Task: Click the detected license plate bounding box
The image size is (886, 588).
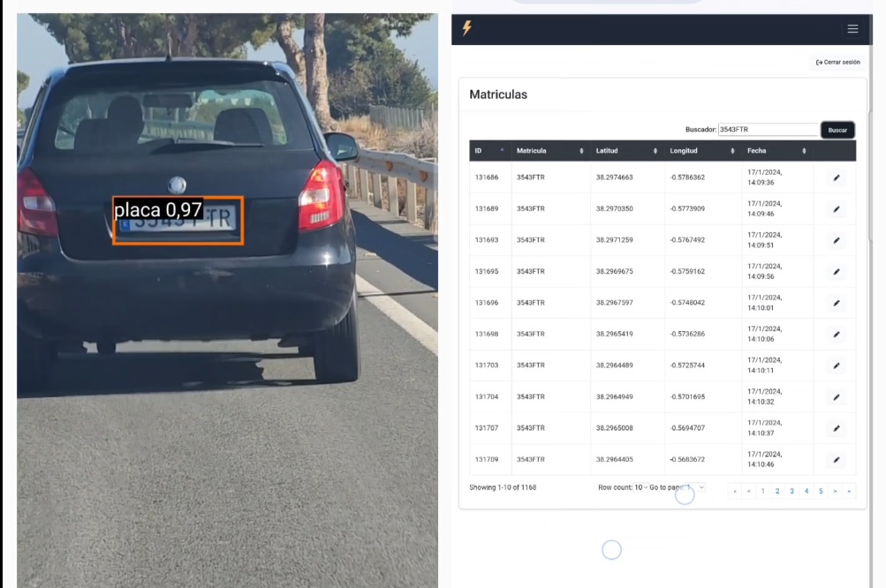Action: coord(178,221)
